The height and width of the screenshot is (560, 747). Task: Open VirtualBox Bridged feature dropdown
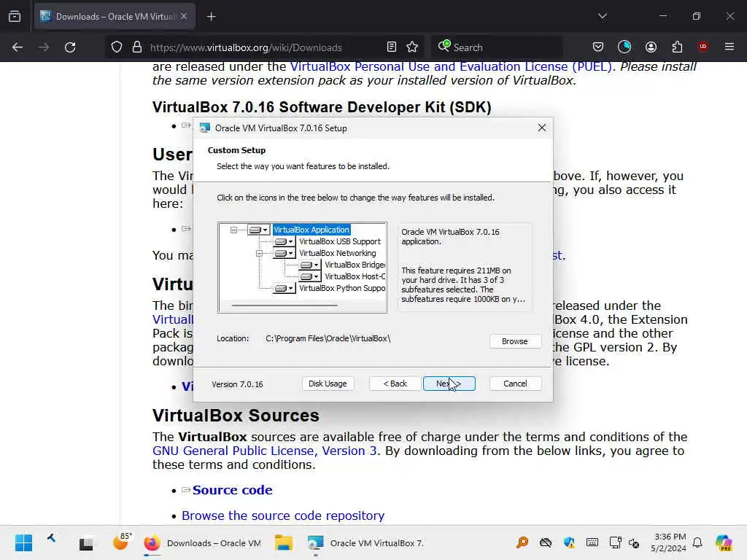309,265
